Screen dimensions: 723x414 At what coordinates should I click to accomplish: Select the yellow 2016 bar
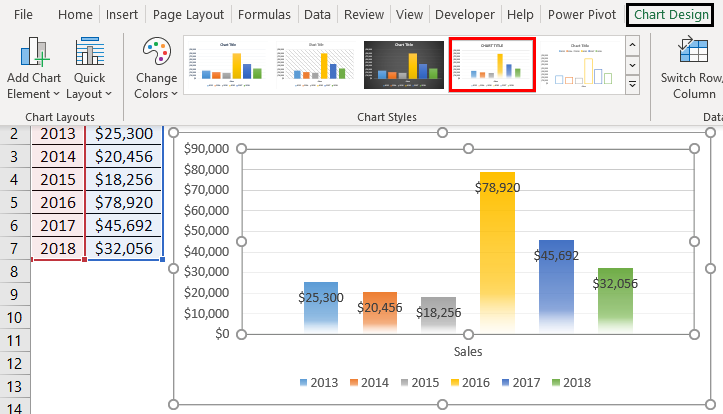point(498,253)
